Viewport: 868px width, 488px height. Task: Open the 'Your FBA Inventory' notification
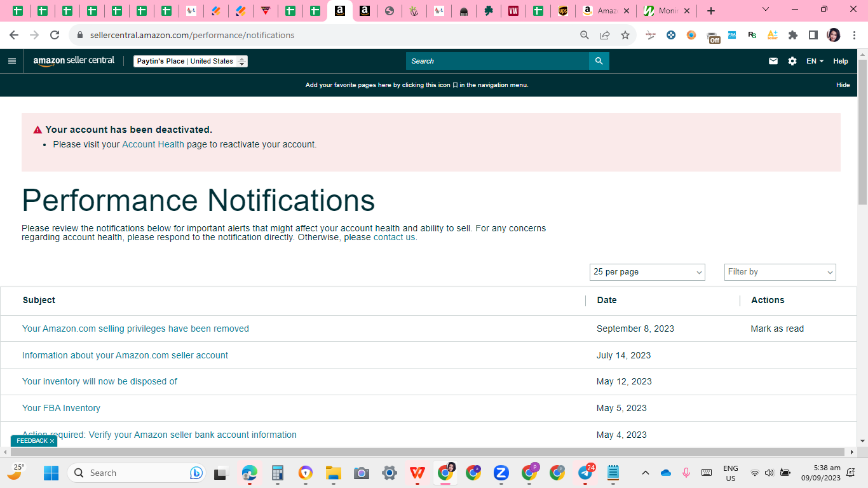[x=61, y=408]
